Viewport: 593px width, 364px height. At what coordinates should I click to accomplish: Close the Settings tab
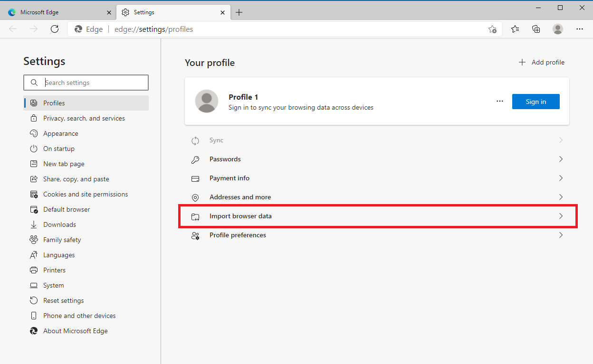click(222, 12)
